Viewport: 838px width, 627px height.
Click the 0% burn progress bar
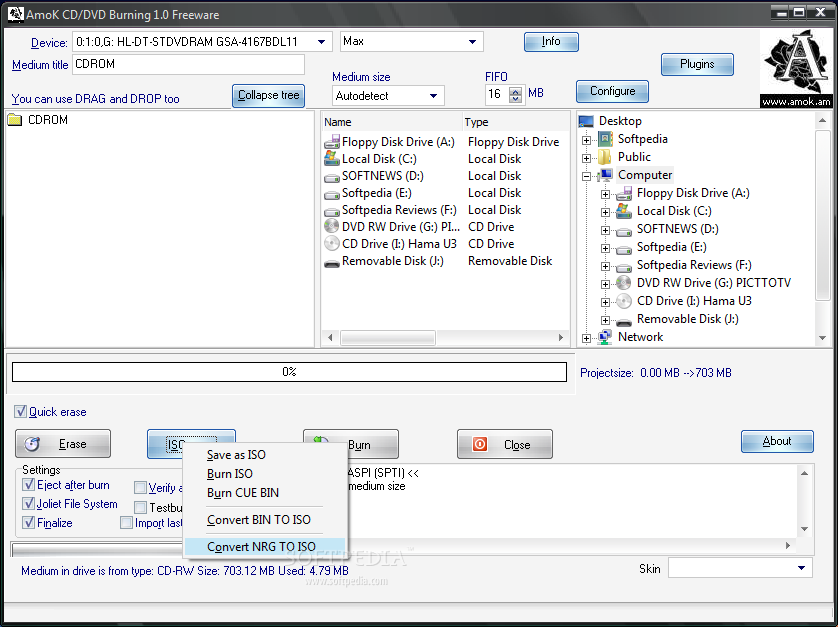(289, 372)
